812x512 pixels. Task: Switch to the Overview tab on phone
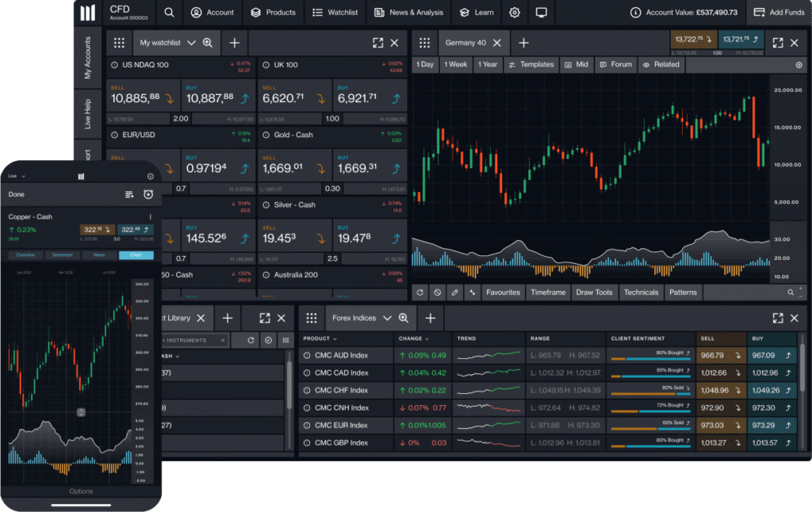25,255
